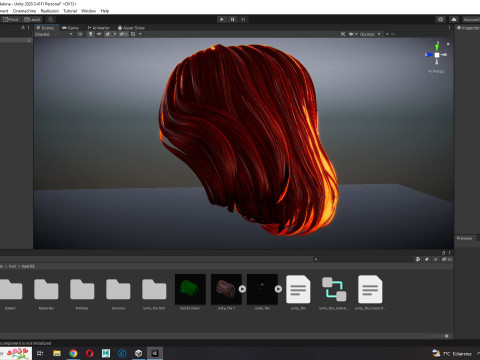Image resolution: width=480 pixels, height=360 pixels.
Task: Select the dark unity_fbx model thumbnail
Action: pos(262,289)
